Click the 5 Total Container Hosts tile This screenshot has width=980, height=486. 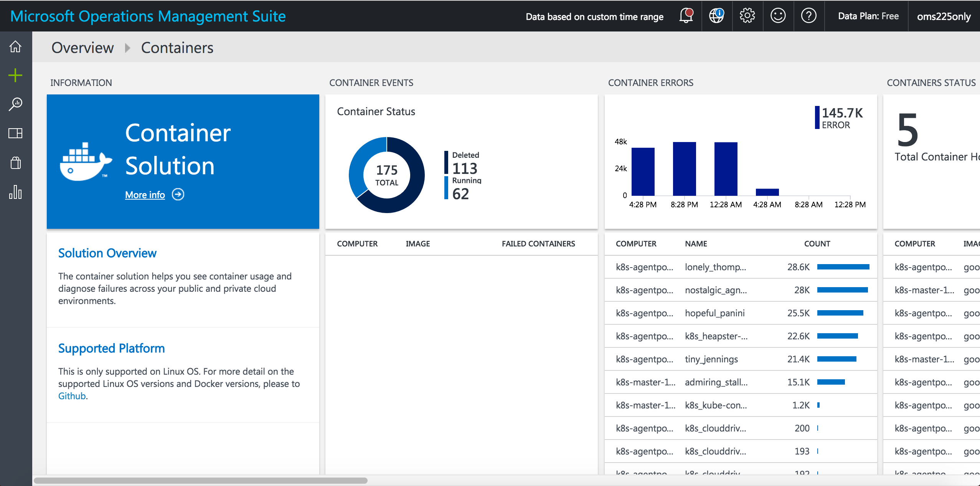[x=932, y=162]
